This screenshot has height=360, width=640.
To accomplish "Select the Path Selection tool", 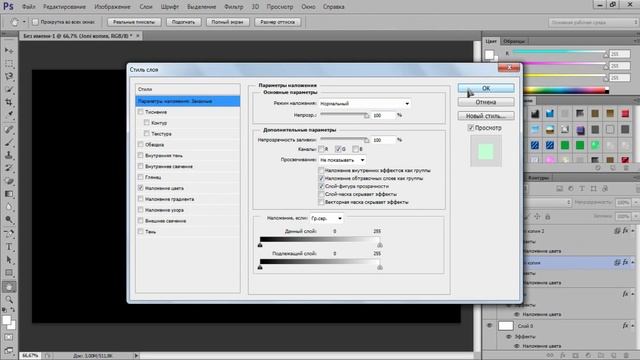I will pos(9,260).
